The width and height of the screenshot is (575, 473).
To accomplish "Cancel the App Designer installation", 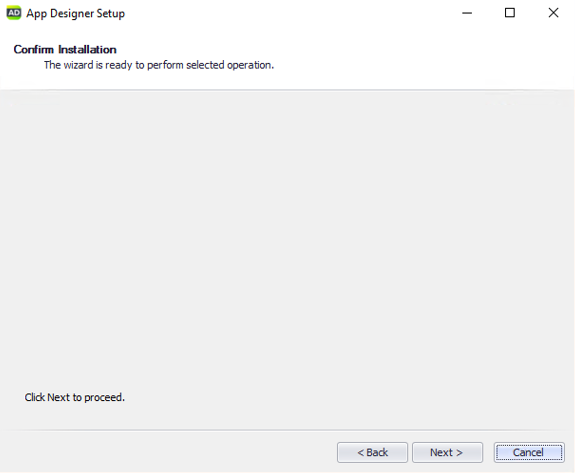I will click(x=529, y=452).
